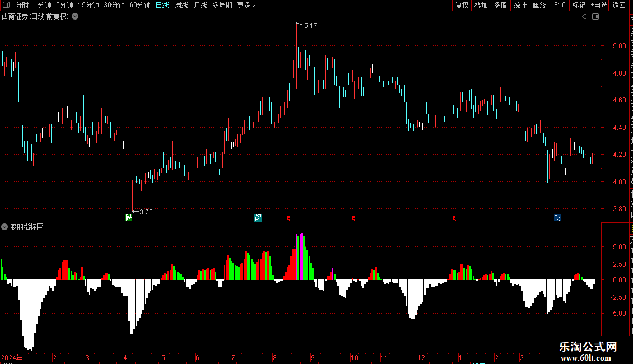
Task: Click the 2024年 date axis label
Action: tap(12, 358)
